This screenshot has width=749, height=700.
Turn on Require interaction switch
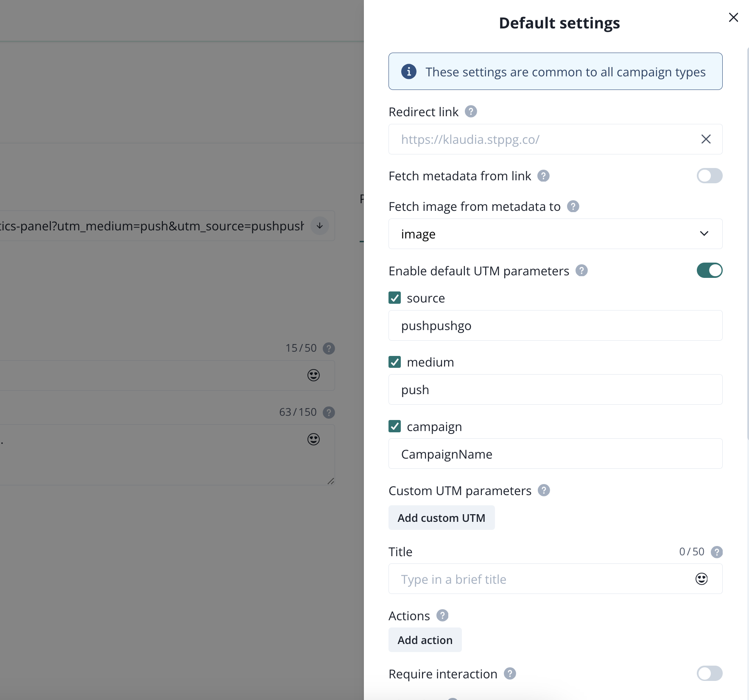[709, 674]
